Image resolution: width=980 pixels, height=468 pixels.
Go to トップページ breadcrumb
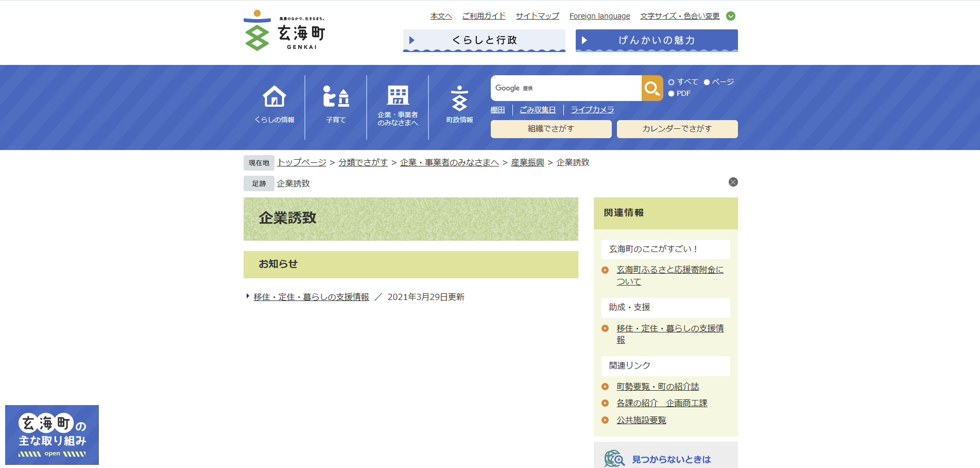[302, 162]
